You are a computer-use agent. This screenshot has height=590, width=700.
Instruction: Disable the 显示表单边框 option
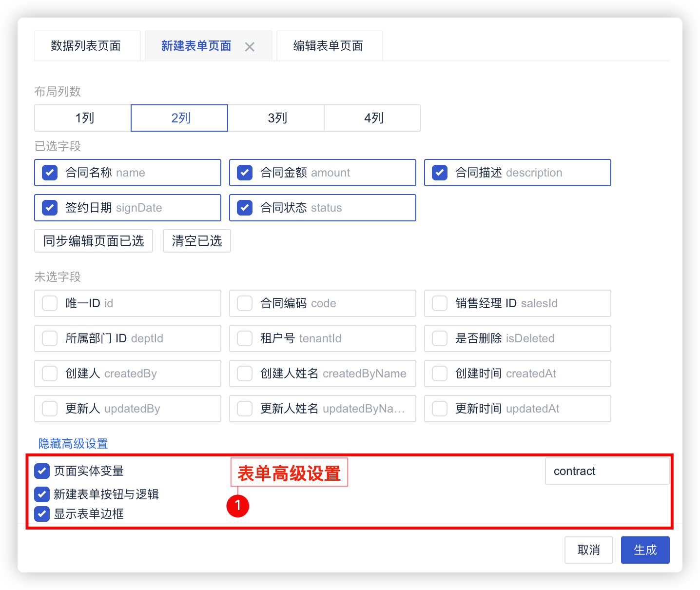[41, 514]
